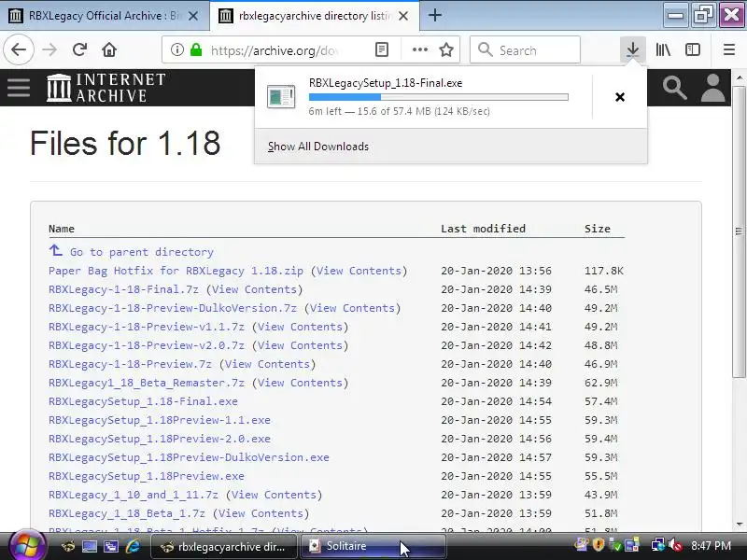The width and height of the screenshot is (747, 560).
Task: Open the Library toolbar icon
Action: [x=663, y=49]
